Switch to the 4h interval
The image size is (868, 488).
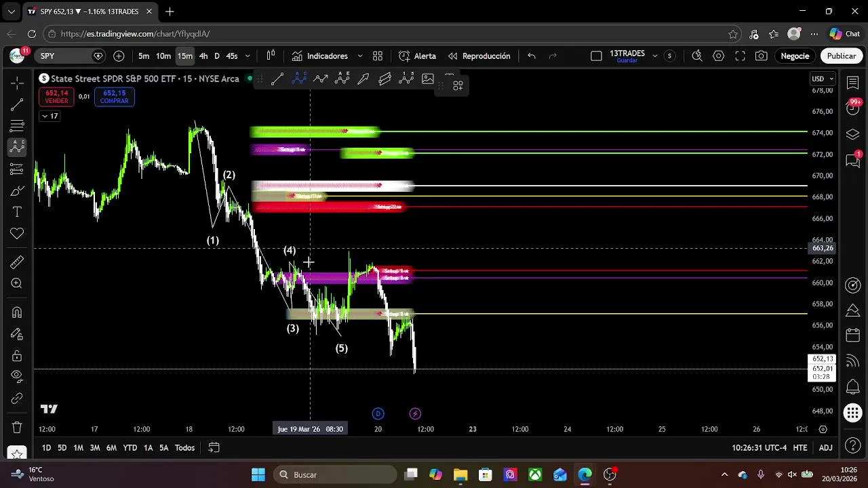[203, 56]
